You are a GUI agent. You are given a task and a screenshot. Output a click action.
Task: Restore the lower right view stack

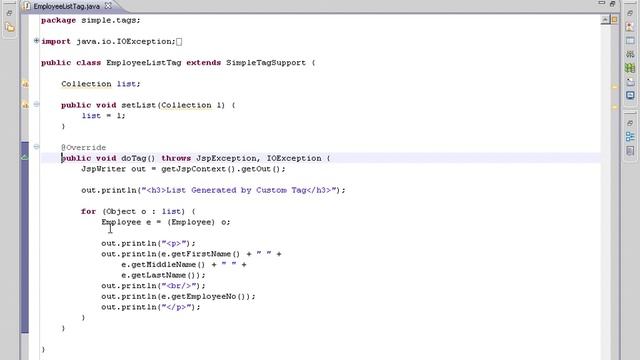[630, 123]
